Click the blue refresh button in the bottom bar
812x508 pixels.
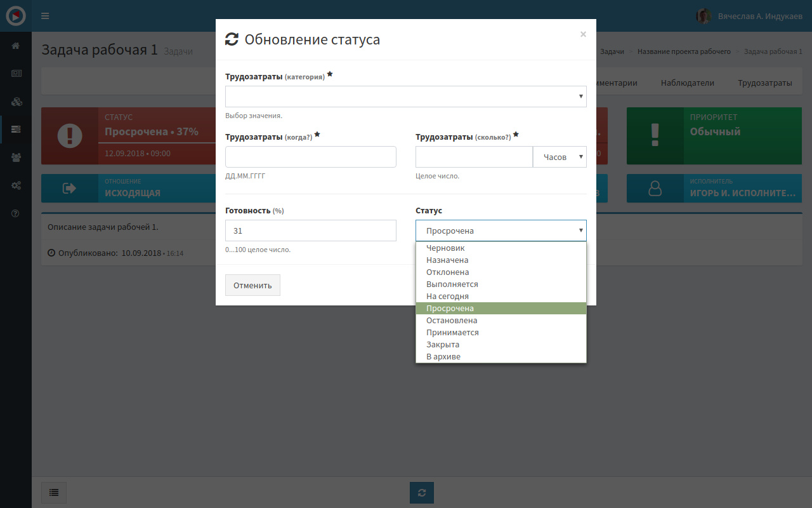[x=422, y=492]
